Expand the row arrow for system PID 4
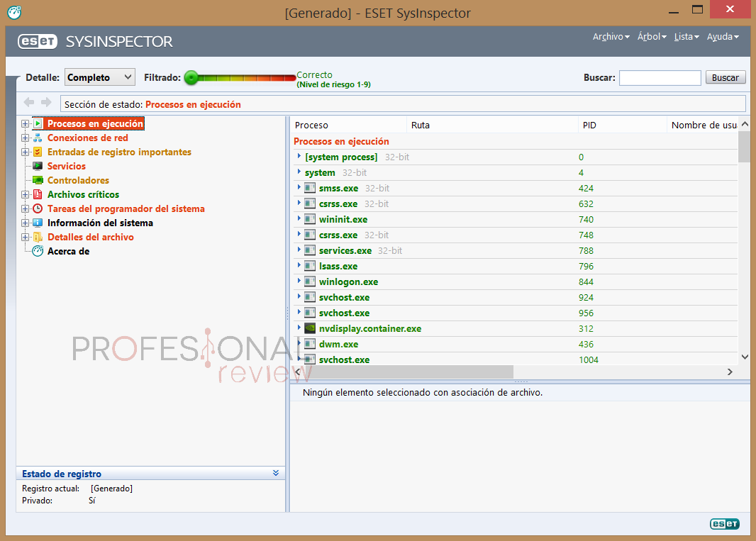756x541 pixels. coord(299,172)
